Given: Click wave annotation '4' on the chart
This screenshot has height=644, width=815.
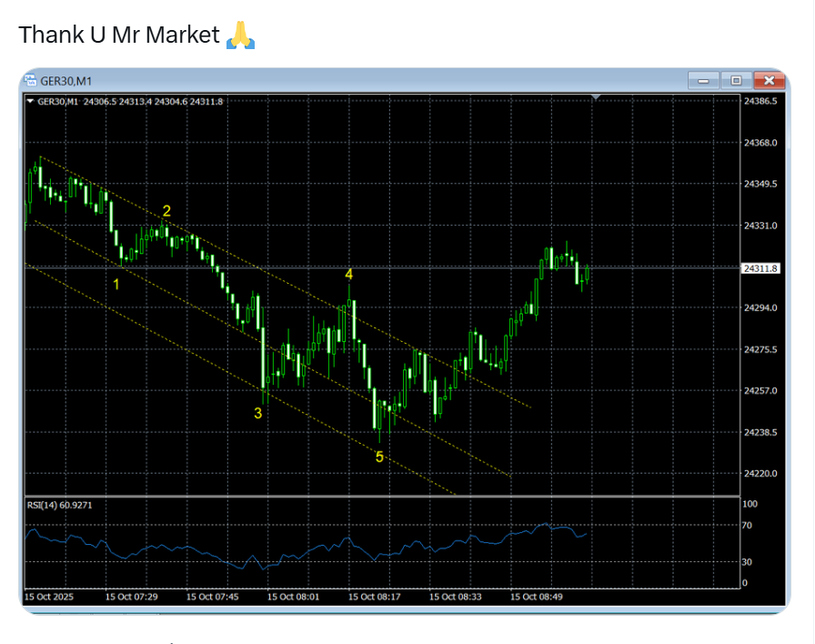Looking at the screenshot, I should (x=348, y=273).
